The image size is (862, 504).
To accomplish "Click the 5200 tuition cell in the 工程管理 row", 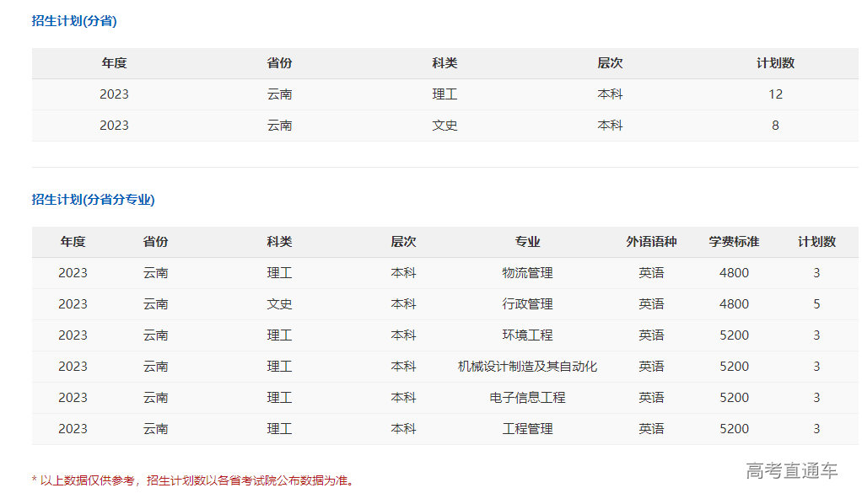I will (x=734, y=429).
